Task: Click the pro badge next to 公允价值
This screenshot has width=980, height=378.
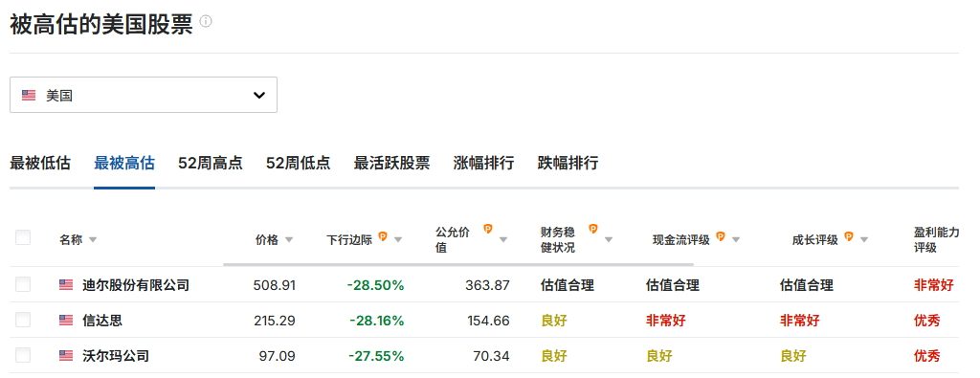Action: pyautogui.click(x=488, y=230)
